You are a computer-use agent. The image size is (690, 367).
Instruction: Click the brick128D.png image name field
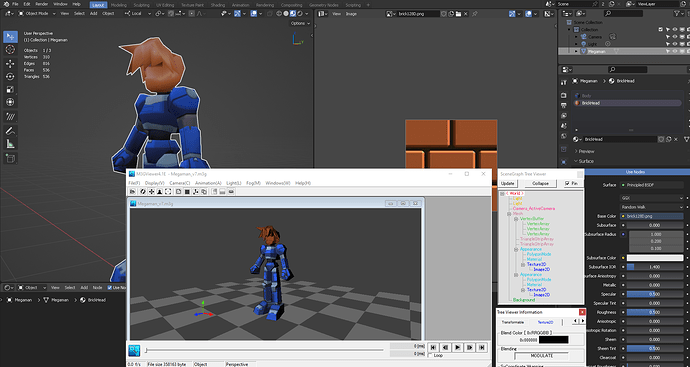[418, 14]
